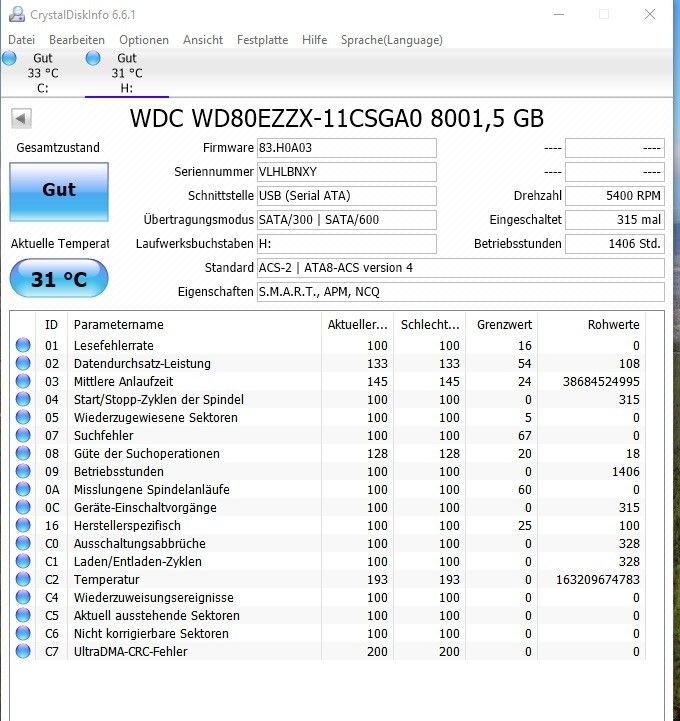Click the blue status orb for drive C:
This screenshot has width=680, height=721.
pos(9,58)
